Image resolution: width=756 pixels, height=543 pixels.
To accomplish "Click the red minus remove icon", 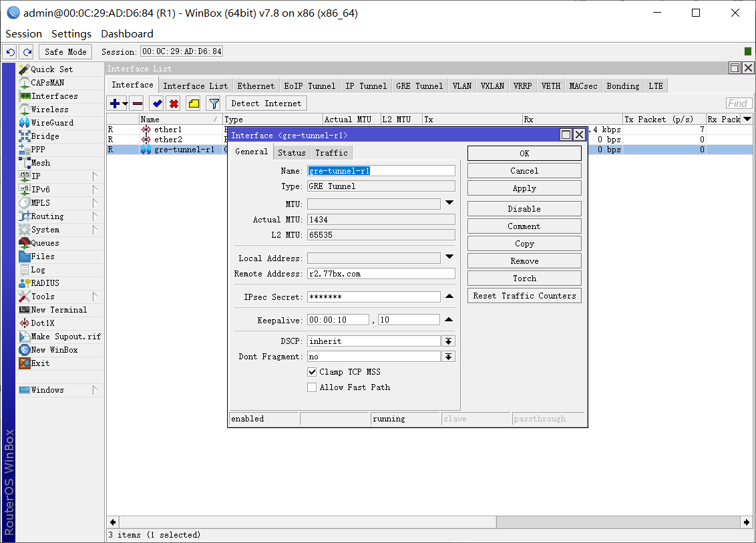I will [138, 104].
